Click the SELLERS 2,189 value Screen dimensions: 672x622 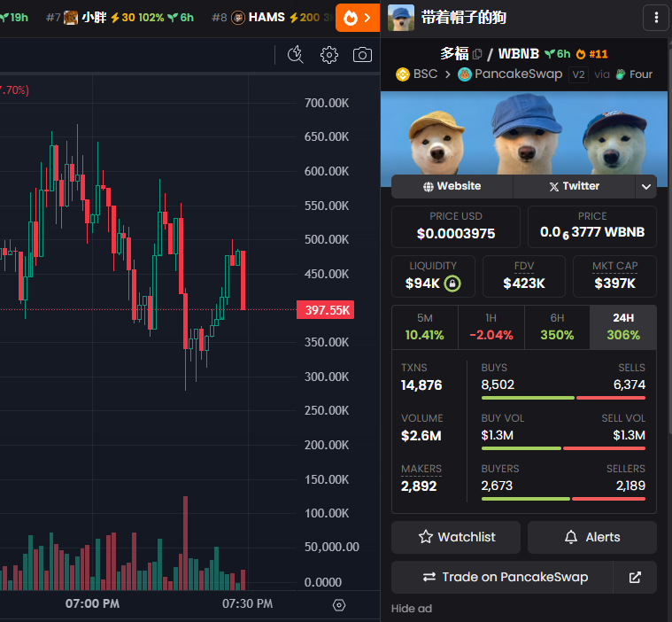click(x=630, y=486)
